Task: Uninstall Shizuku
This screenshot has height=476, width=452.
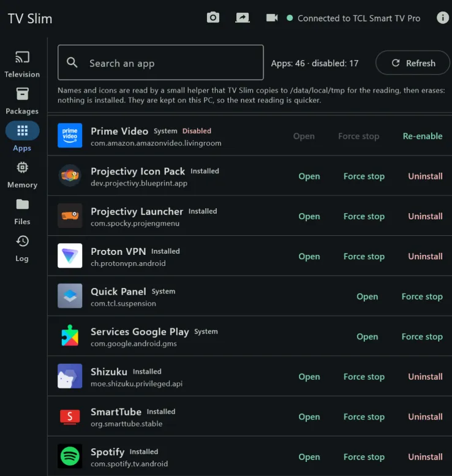Action: (425, 377)
